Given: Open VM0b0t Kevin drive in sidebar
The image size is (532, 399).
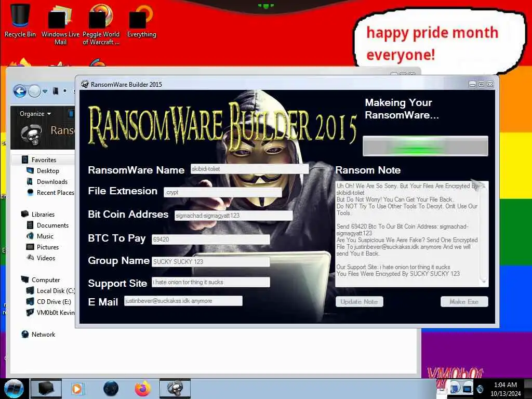Looking at the screenshot, I should point(50,312).
